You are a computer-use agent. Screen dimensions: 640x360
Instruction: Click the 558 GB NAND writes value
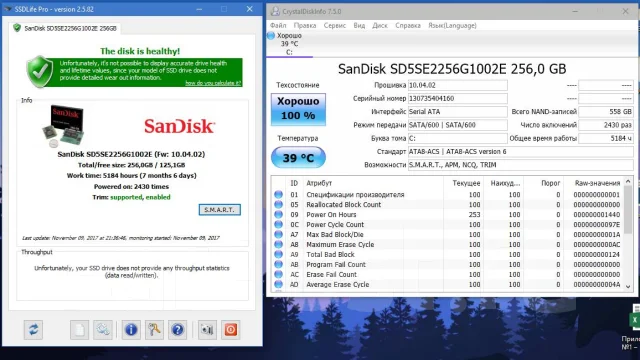(x=606, y=111)
